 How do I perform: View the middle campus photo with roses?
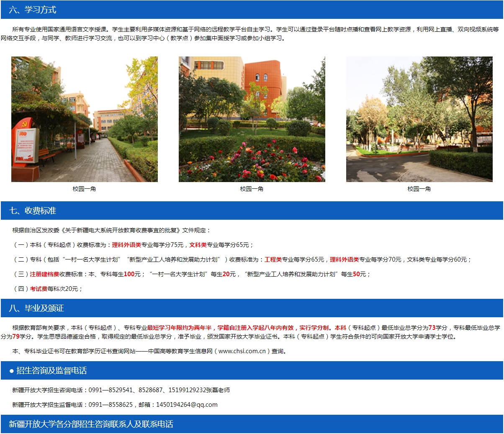tap(252, 119)
